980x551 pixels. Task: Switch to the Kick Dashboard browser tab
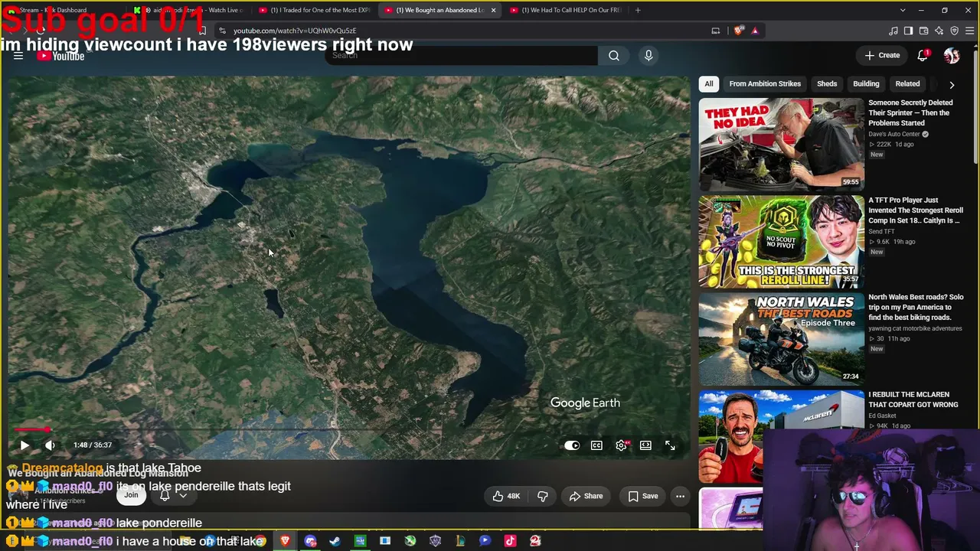(60, 10)
